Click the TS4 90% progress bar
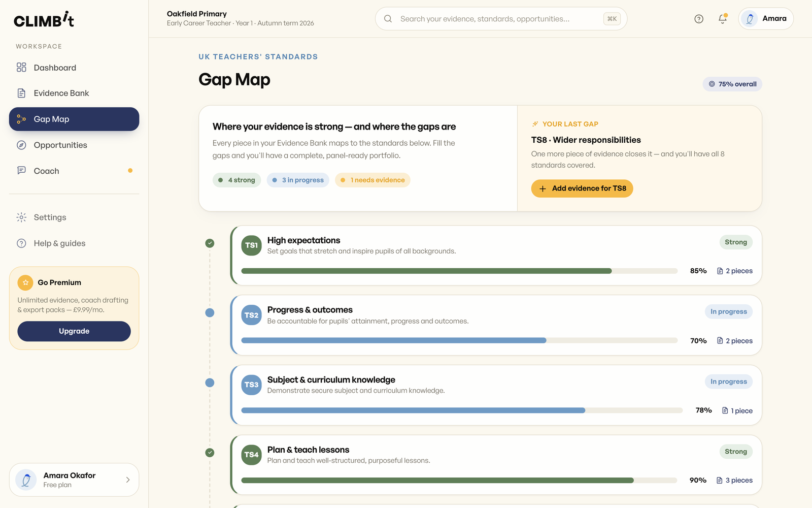 [459, 481]
